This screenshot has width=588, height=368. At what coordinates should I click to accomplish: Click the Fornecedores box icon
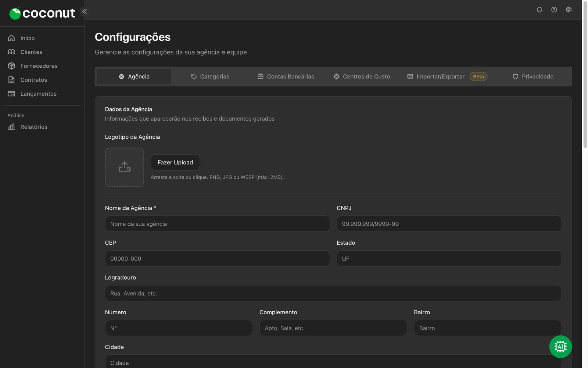click(11, 66)
